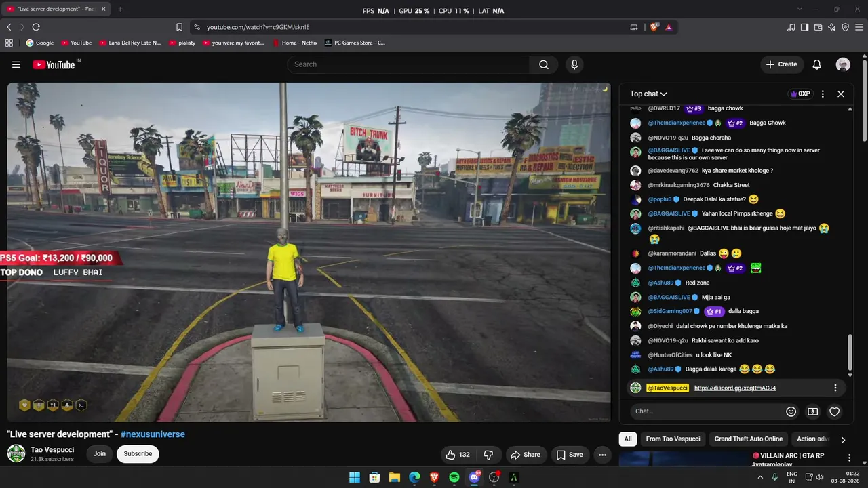Send a heart reaction in chat

pyautogui.click(x=835, y=411)
